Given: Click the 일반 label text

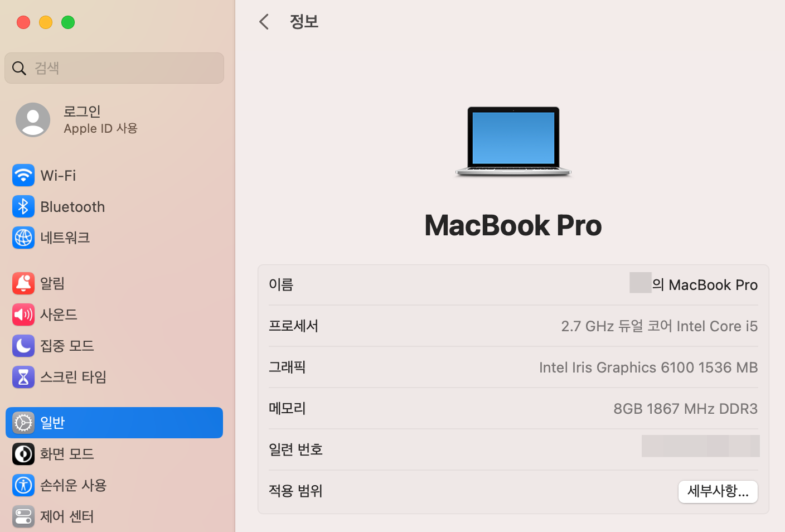Looking at the screenshot, I should pos(52,423).
